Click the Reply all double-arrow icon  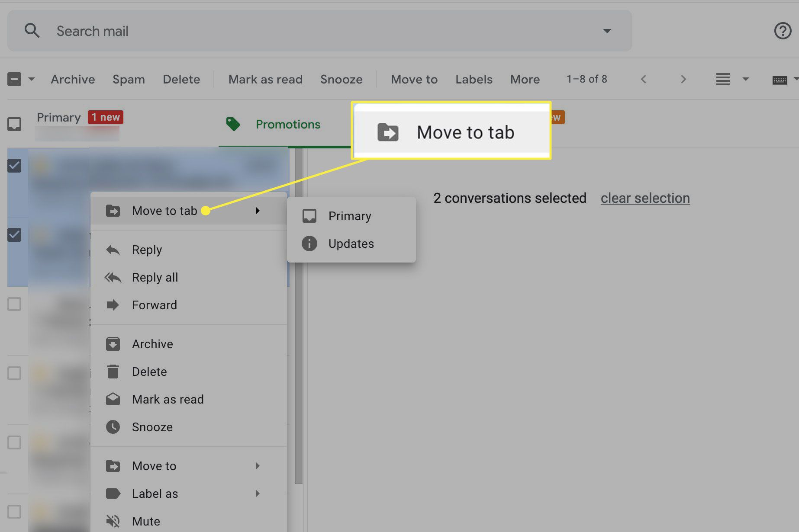pyautogui.click(x=113, y=277)
